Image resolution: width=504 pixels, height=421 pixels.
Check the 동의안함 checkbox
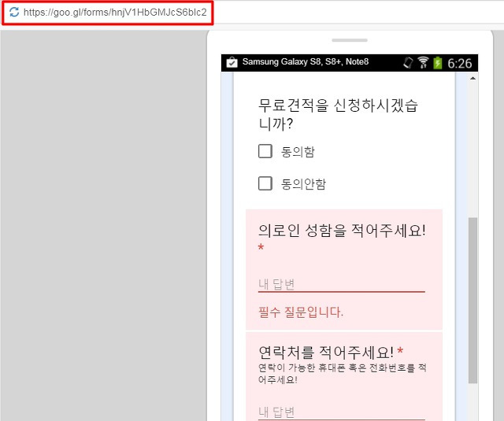click(265, 183)
